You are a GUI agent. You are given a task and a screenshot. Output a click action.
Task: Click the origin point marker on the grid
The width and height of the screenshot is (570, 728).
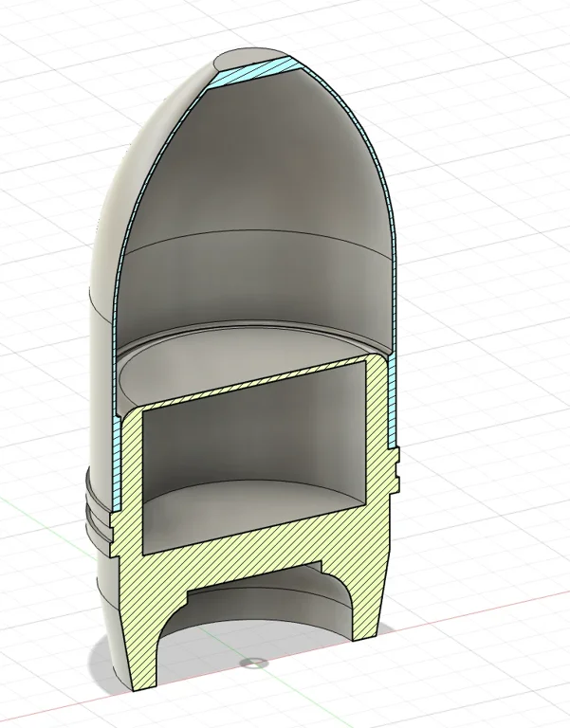tap(254, 663)
